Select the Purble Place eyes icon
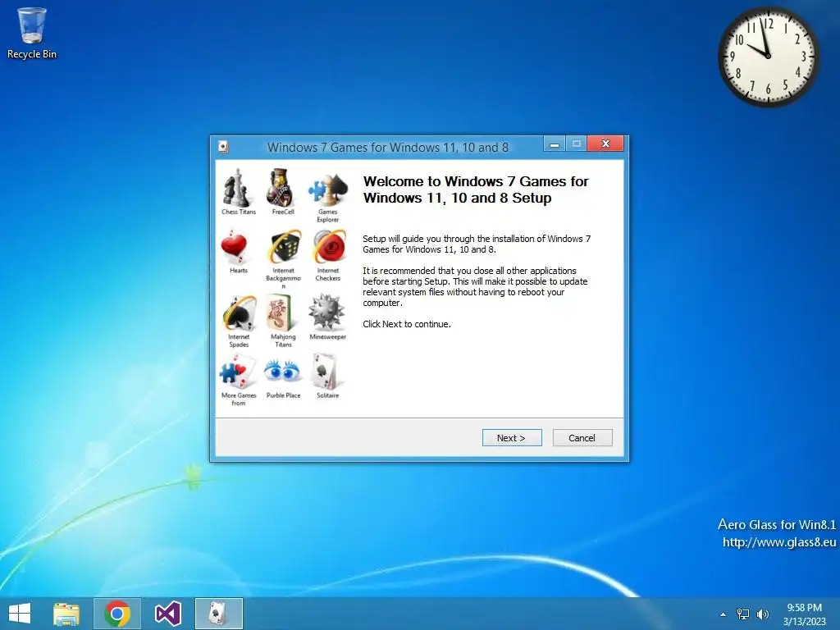 point(282,371)
